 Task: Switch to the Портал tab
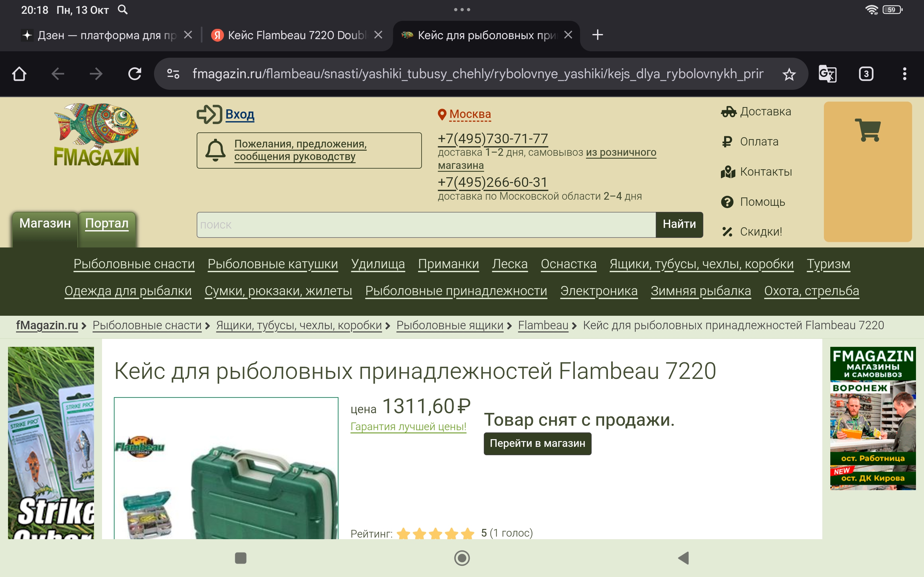[107, 223]
